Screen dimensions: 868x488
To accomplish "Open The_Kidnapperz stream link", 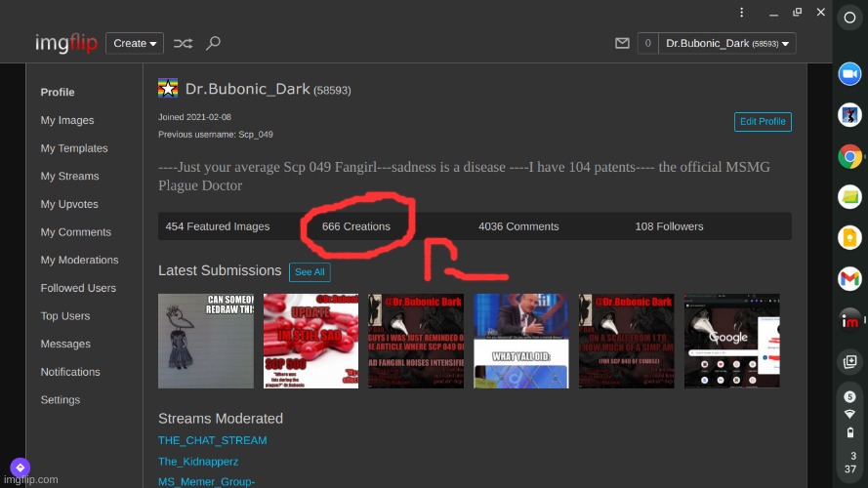I will click(x=198, y=462).
